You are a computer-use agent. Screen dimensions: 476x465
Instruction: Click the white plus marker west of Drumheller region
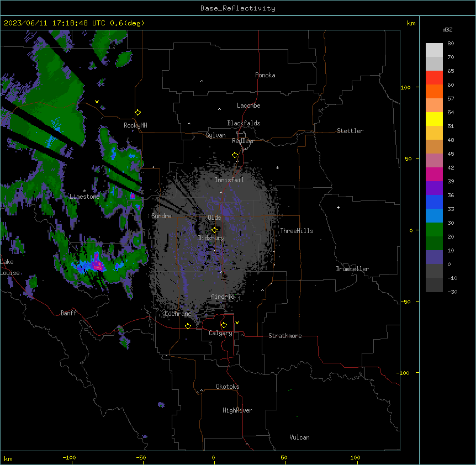pos(338,207)
